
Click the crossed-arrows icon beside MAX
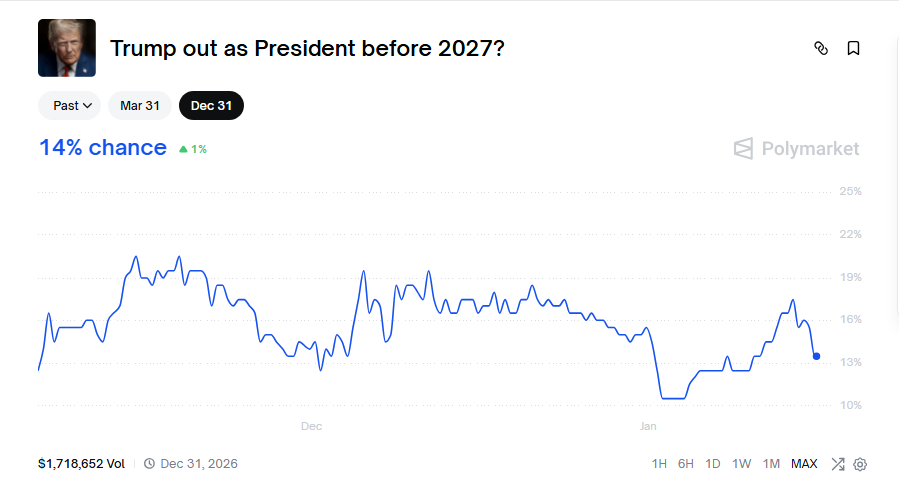(x=838, y=464)
